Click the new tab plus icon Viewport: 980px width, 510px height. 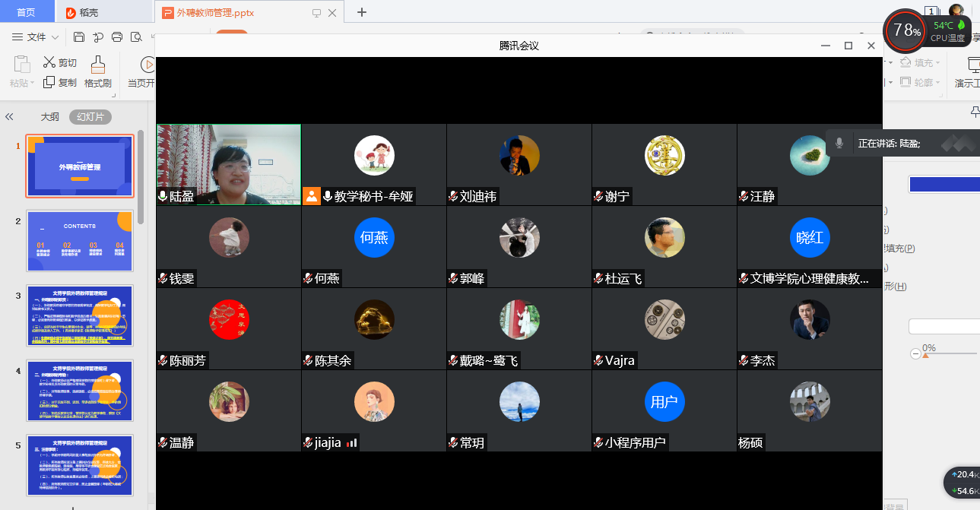pyautogui.click(x=362, y=12)
